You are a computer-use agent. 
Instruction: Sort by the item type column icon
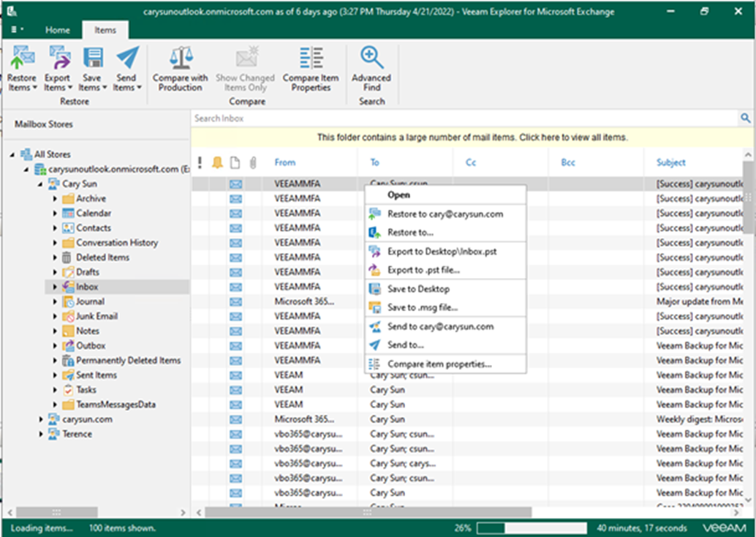[235, 162]
